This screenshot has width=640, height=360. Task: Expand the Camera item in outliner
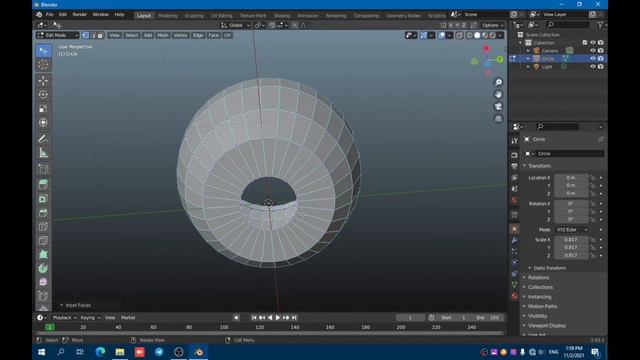click(x=528, y=51)
